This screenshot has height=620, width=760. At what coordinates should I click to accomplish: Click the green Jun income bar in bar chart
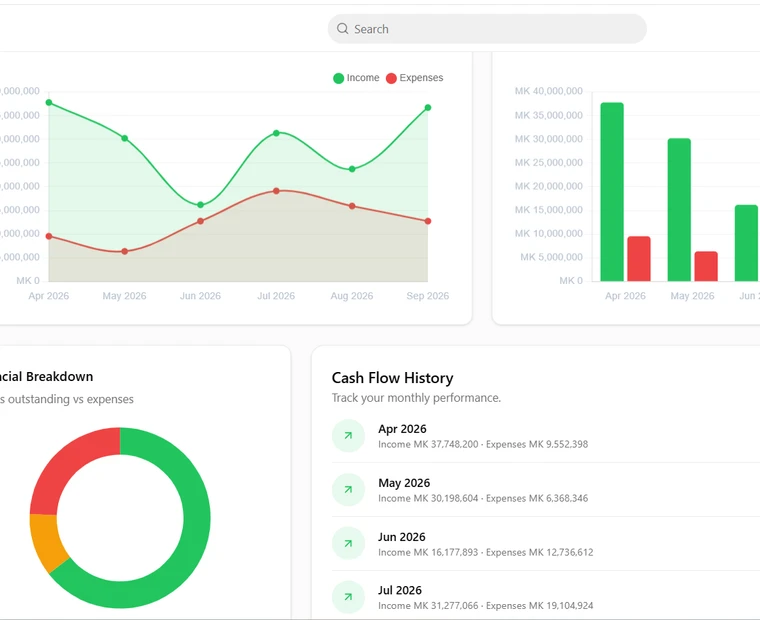point(746,243)
